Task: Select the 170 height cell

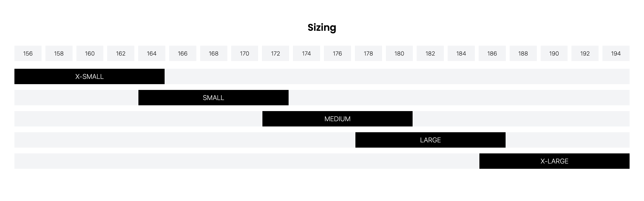Action: pos(244,53)
